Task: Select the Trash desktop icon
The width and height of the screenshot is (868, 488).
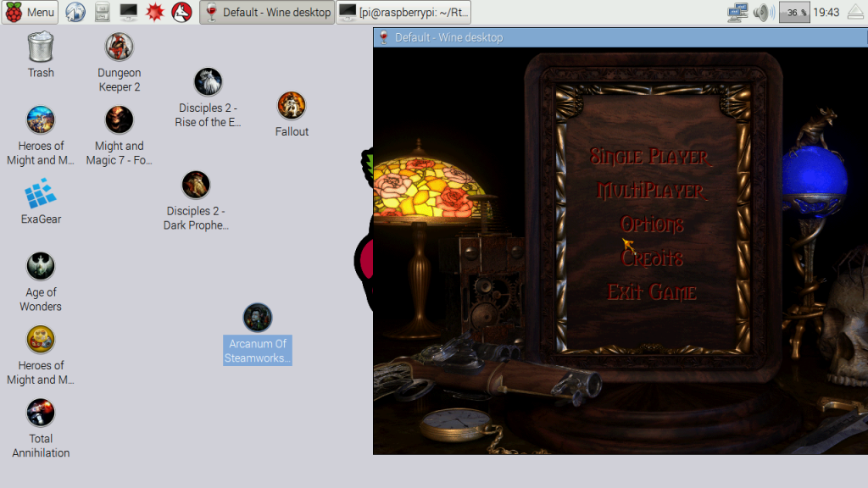Action: 41,47
